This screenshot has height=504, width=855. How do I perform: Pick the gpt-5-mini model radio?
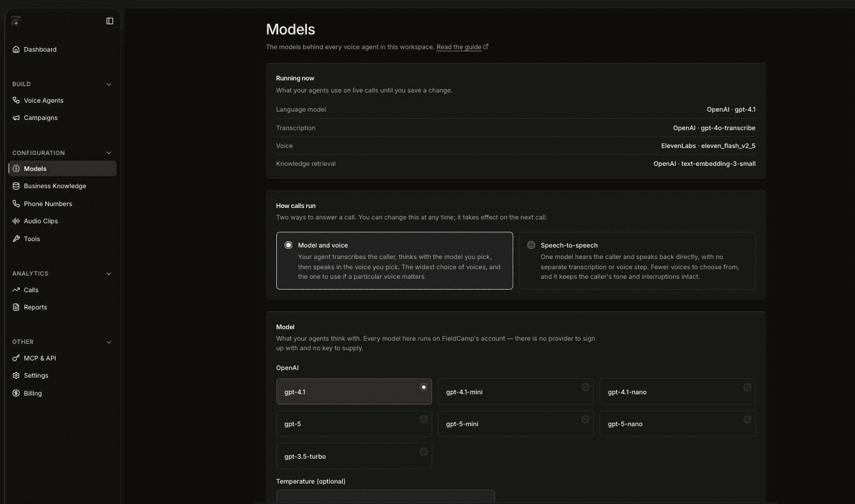(x=585, y=419)
